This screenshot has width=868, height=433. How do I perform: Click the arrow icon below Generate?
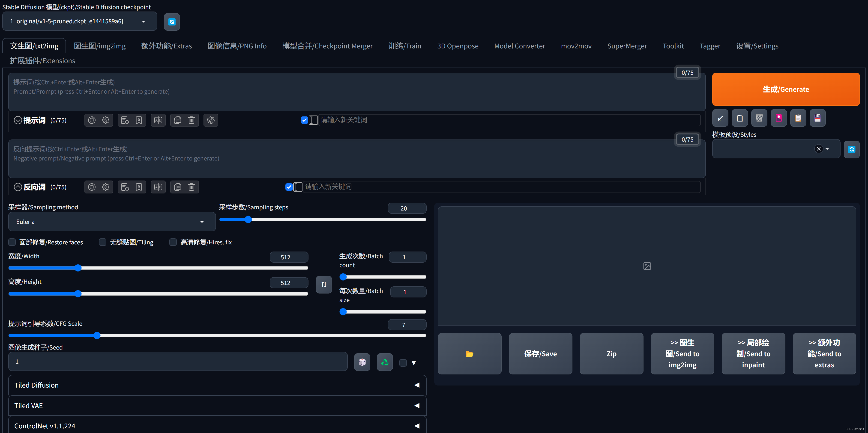point(720,118)
